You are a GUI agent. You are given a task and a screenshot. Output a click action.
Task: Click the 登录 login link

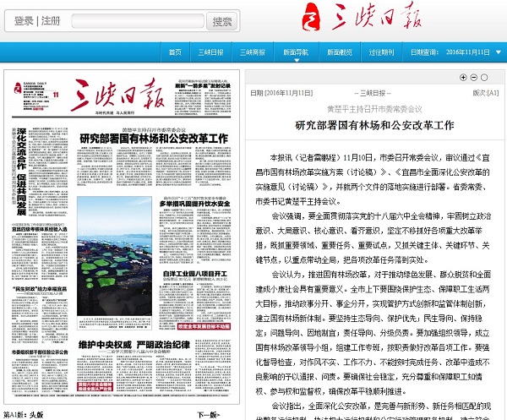(24, 20)
